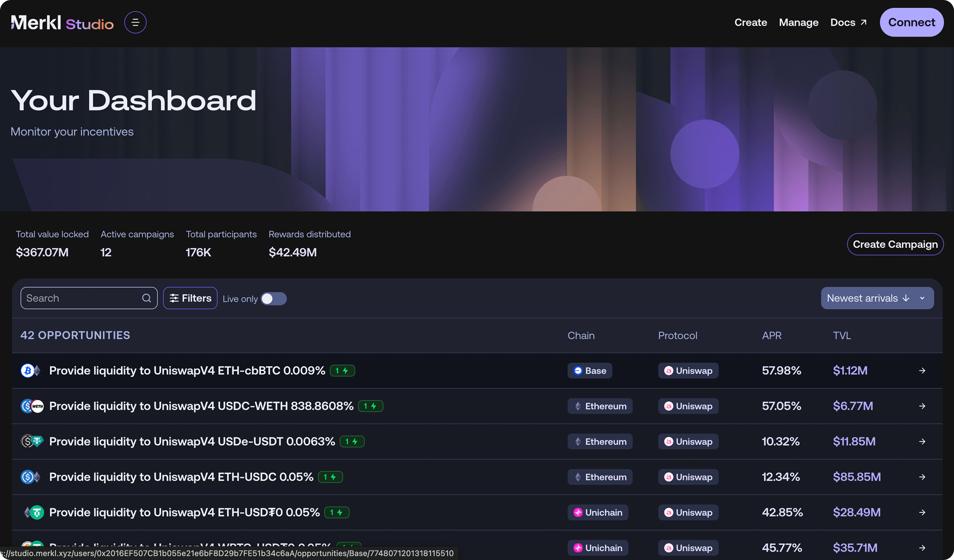Click campaign count badge on USDC-WETH row
Screen dimensions: 954x560
click(371, 406)
